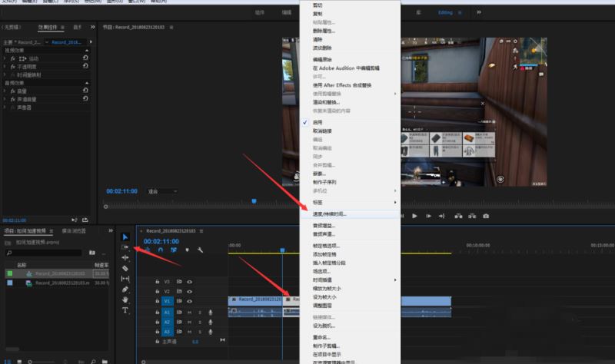Screen dimensions: 615x364
Task: Click the timeline timecode 00:02:11:00
Action: tap(161, 241)
